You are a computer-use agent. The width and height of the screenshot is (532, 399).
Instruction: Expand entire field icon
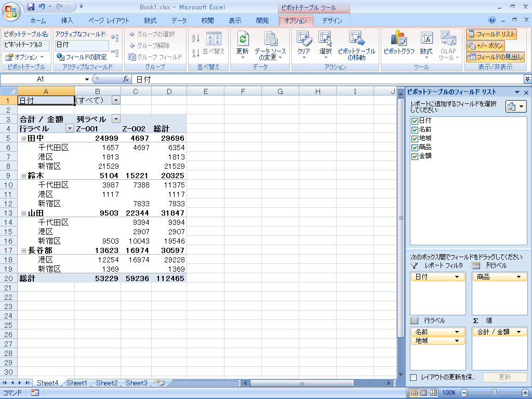[x=115, y=38]
